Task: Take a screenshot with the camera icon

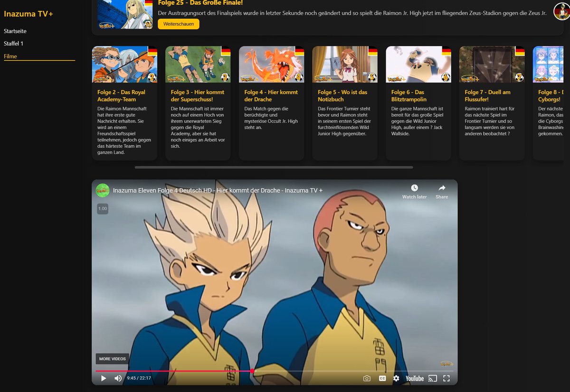Action: pyautogui.click(x=367, y=378)
